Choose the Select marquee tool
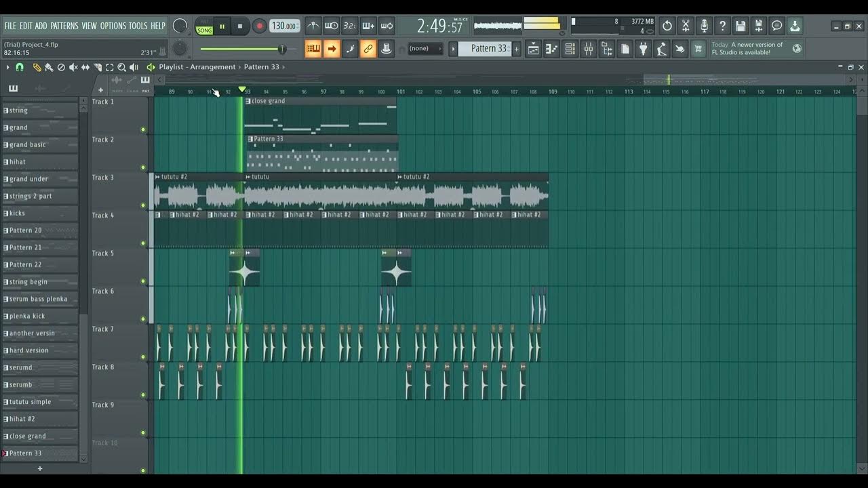 point(110,67)
